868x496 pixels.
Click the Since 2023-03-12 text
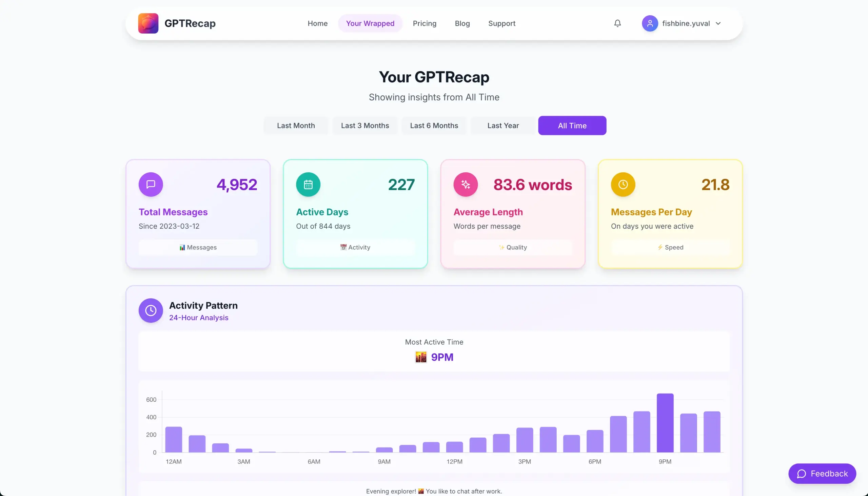(x=169, y=226)
